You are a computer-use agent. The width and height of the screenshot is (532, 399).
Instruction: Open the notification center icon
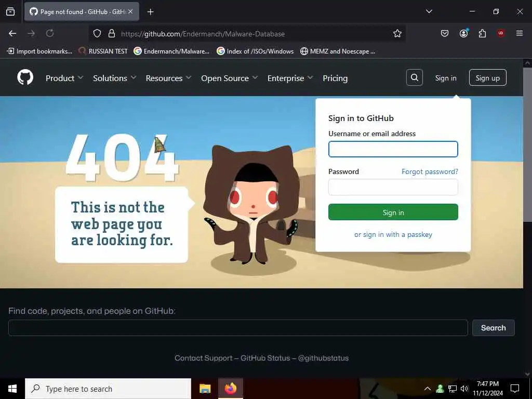tap(515, 389)
